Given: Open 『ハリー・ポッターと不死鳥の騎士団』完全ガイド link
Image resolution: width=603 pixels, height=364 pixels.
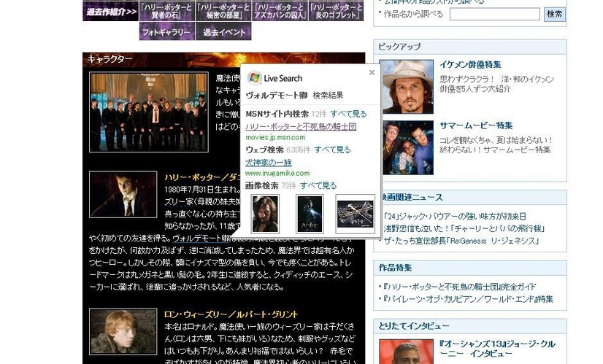Looking at the screenshot, I should (x=460, y=287).
